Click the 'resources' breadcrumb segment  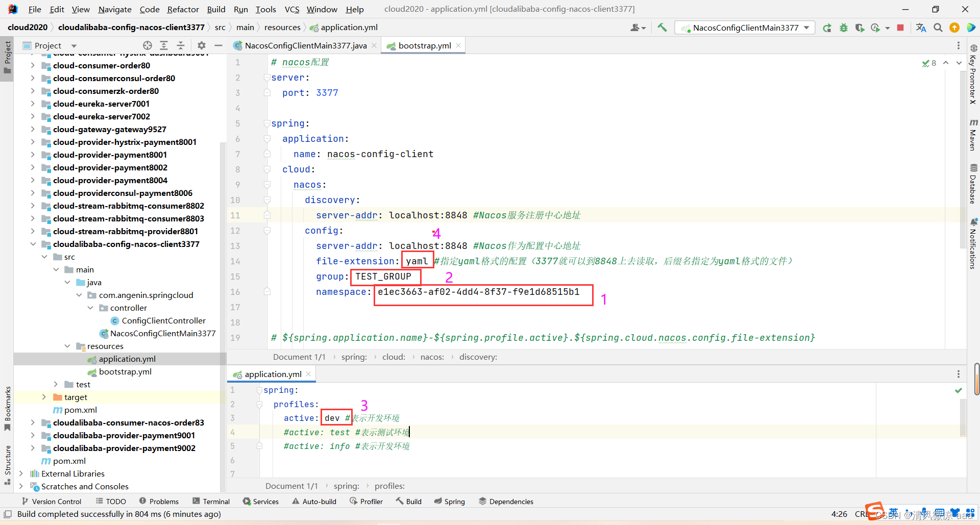pyautogui.click(x=282, y=28)
